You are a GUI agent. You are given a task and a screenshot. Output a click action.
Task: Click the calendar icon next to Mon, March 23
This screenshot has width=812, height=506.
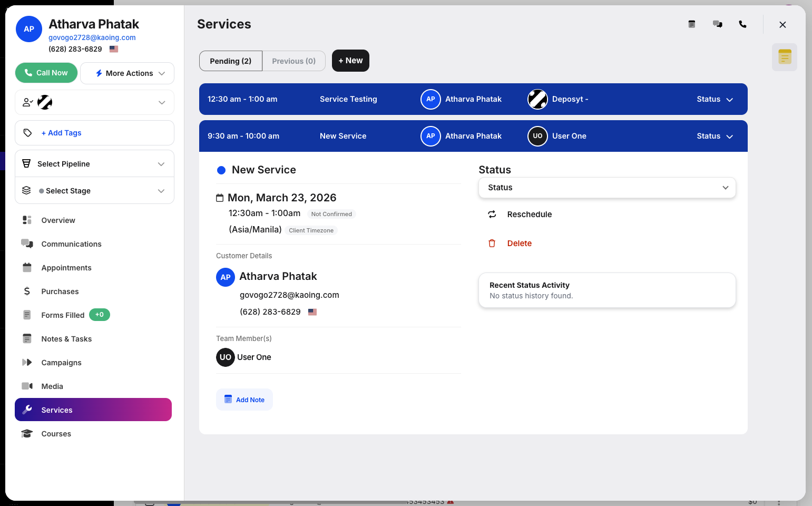[x=220, y=198]
